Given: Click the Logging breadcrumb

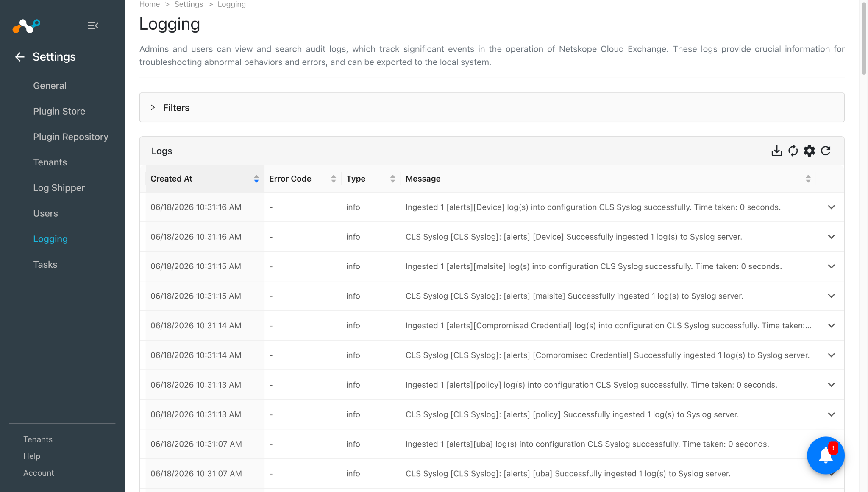Looking at the screenshot, I should (231, 4).
